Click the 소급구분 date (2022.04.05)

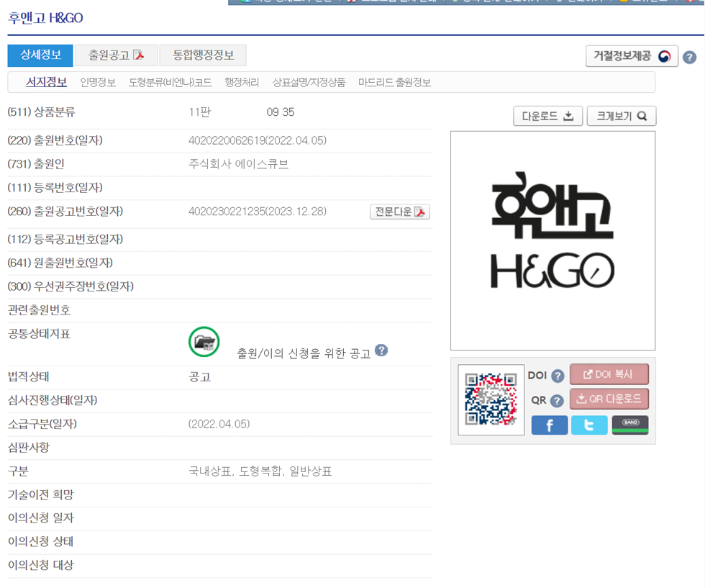pyautogui.click(x=219, y=424)
